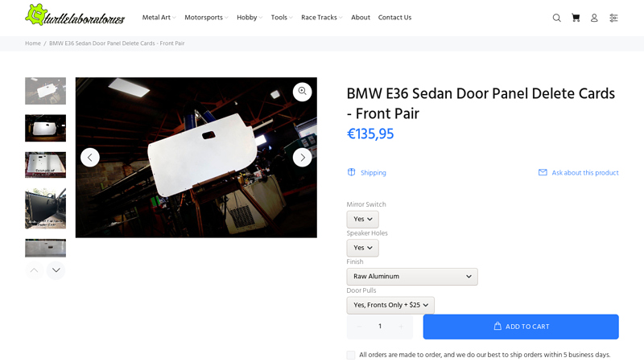This screenshot has height=362, width=644.
Task: Click the €135,95 price text
Action: pyautogui.click(x=370, y=134)
